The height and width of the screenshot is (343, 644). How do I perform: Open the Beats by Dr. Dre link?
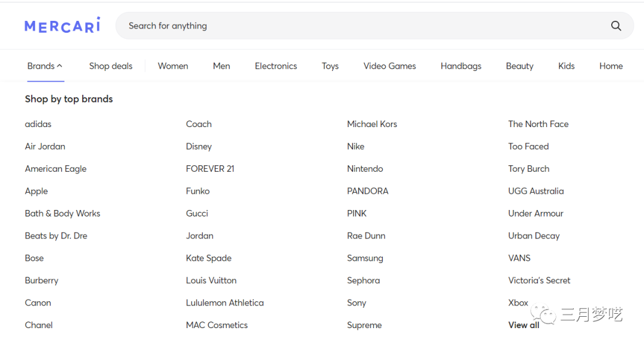click(x=56, y=236)
